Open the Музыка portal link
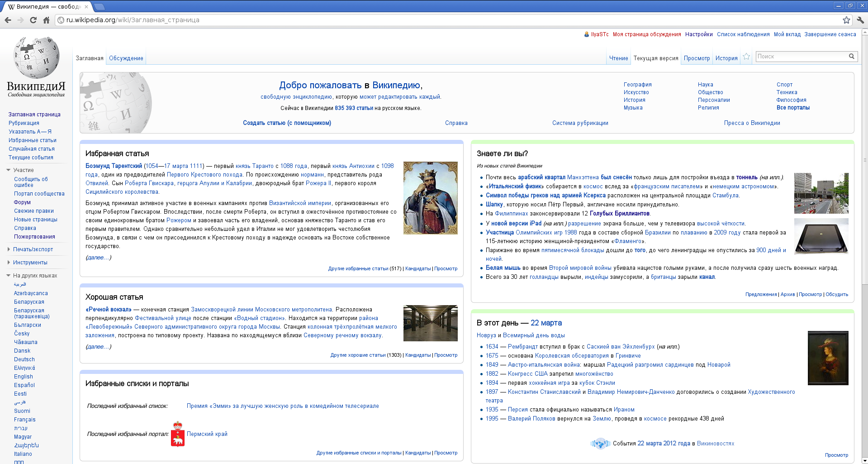868x464 pixels. (633, 108)
